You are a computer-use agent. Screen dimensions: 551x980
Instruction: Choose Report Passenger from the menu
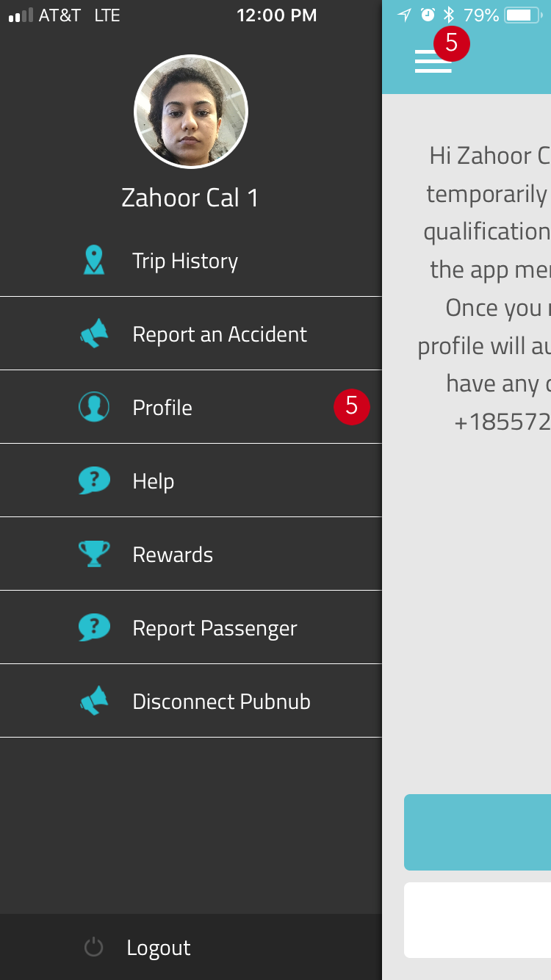click(191, 627)
